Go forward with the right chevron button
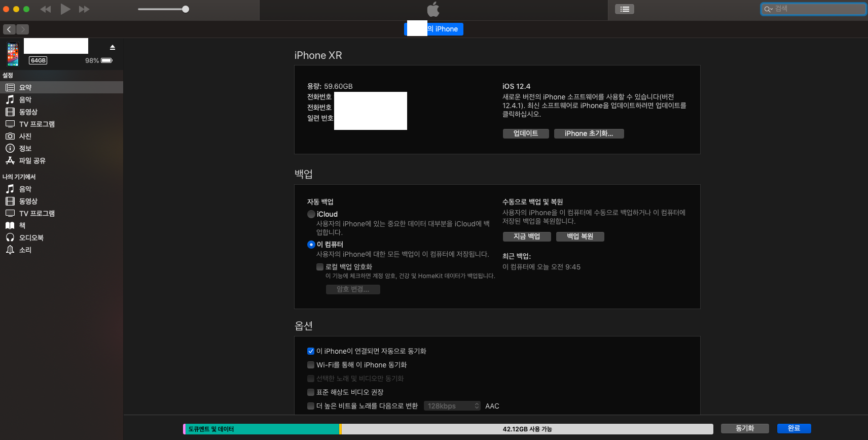 pyautogui.click(x=22, y=29)
